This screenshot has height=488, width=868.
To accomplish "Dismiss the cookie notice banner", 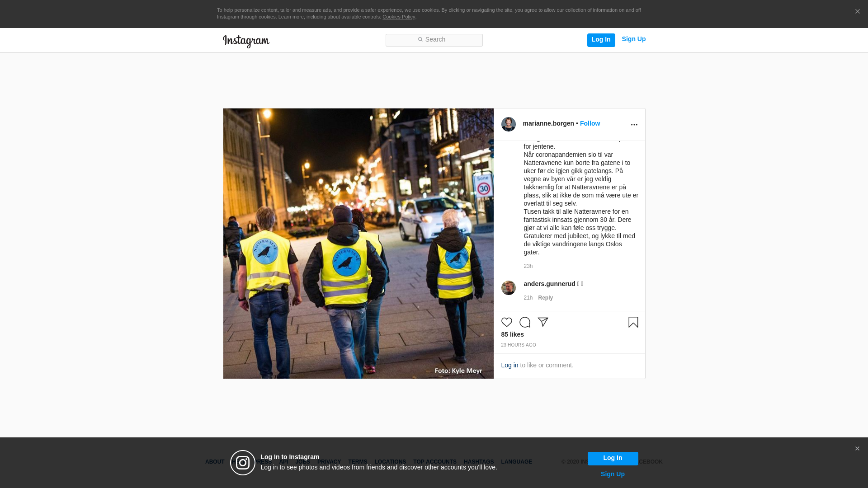I will [857, 12].
